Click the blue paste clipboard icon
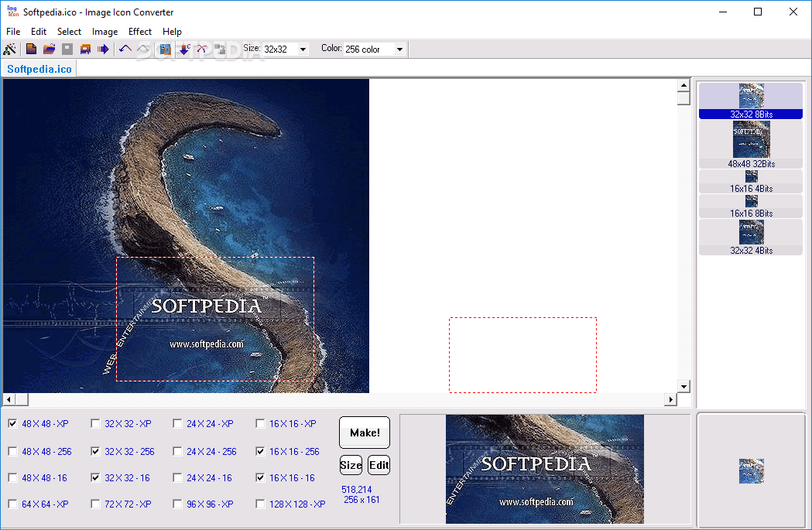The width and height of the screenshot is (812, 530). (x=165, y=50)
